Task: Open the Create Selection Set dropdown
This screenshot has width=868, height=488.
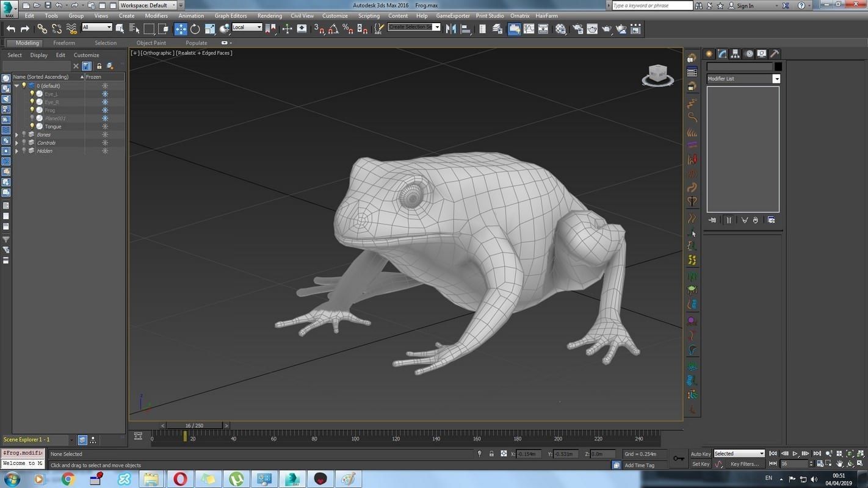Action: (414, 27)
